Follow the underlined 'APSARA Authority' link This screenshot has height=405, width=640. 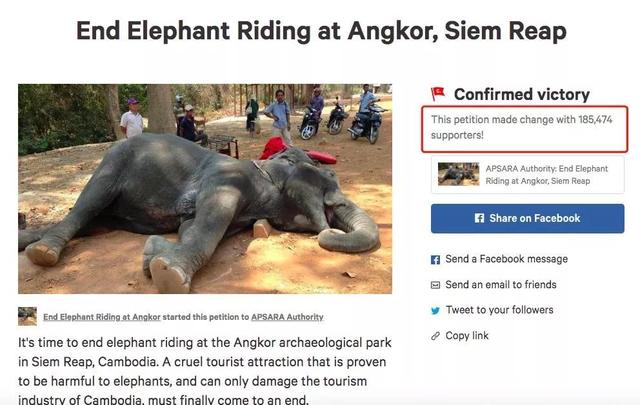click(x=287, y=317)
